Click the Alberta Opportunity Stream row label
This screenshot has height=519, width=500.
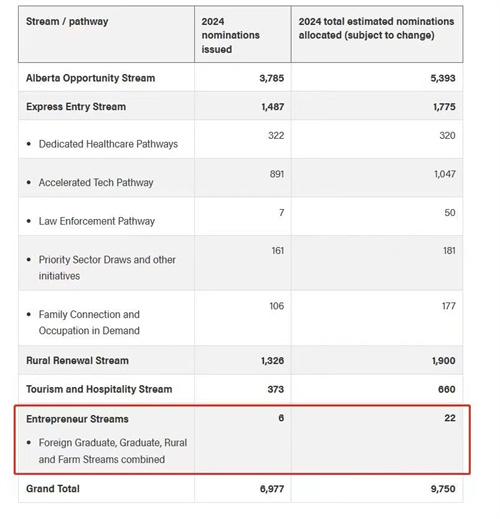point(90,78)
